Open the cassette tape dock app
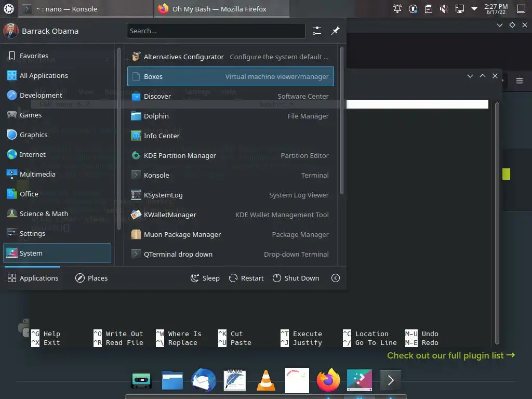 (x=141, y=380)
